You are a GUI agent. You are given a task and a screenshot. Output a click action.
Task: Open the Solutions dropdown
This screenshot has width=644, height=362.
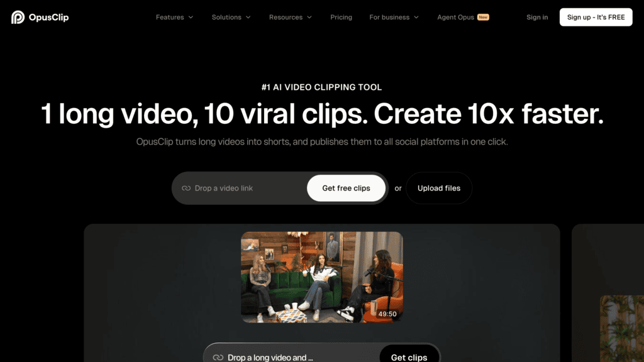pos(231,17)
